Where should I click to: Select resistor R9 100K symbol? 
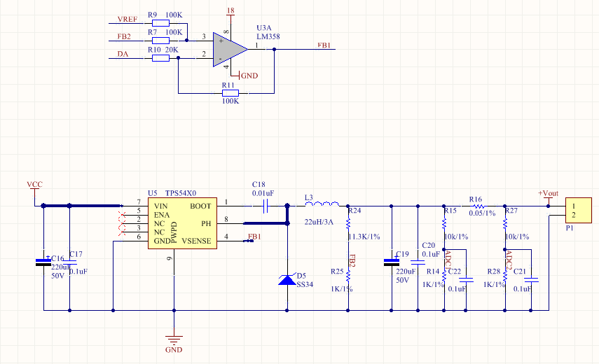[x=160, y=23]
